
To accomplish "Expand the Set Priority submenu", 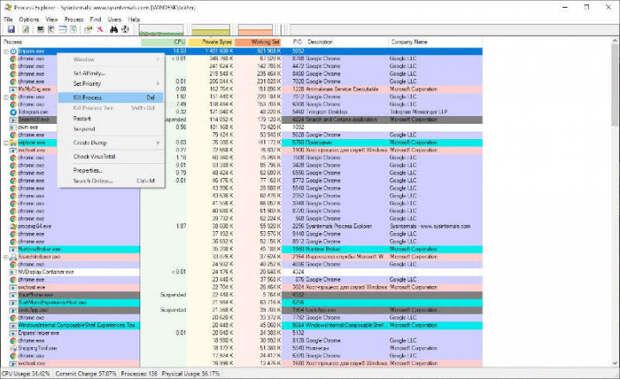I will [x=111, y=84].
